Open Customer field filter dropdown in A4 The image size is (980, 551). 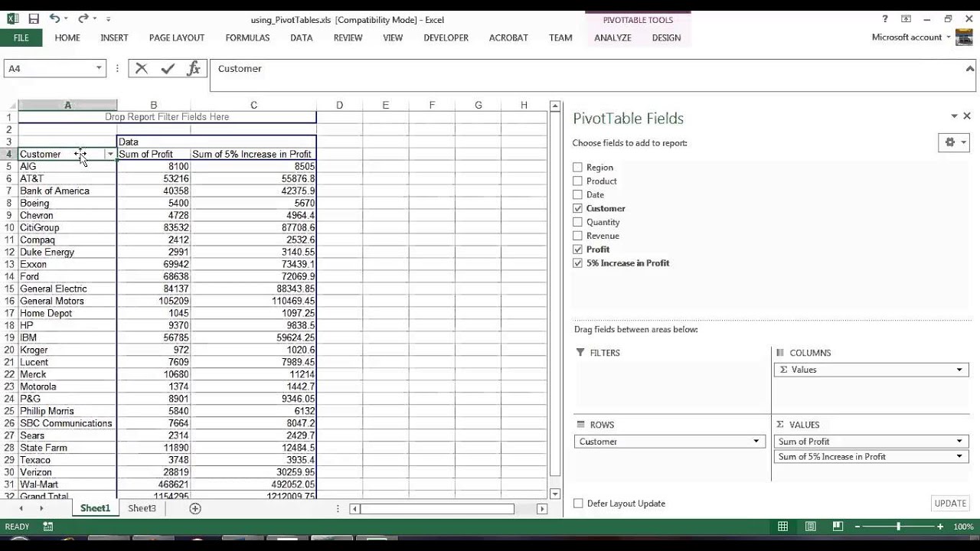[110, 155]
